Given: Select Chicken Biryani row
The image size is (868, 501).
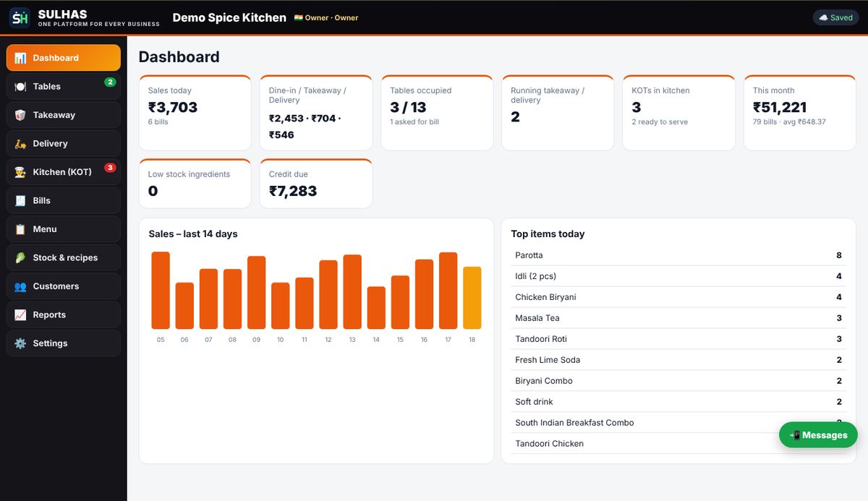Looking at the screenshot, I should click(678, 297).
